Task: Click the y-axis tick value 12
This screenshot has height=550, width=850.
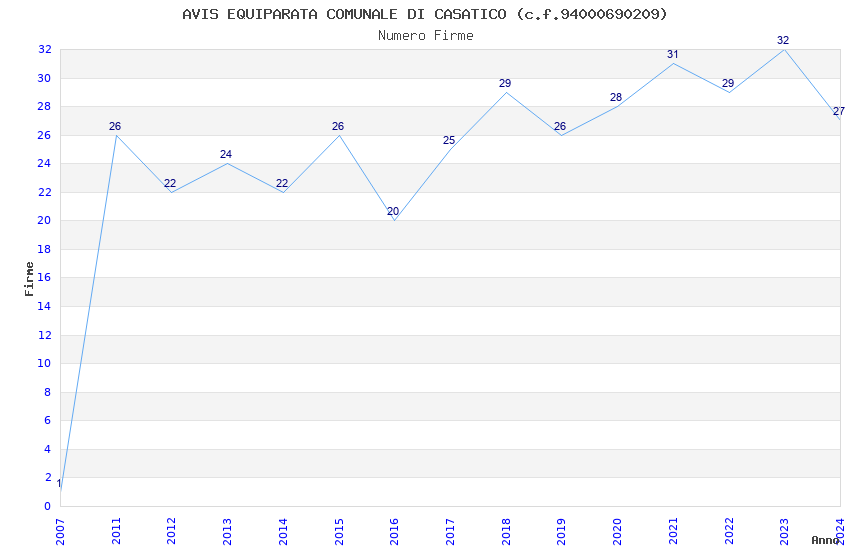Action: click(44, 335)
